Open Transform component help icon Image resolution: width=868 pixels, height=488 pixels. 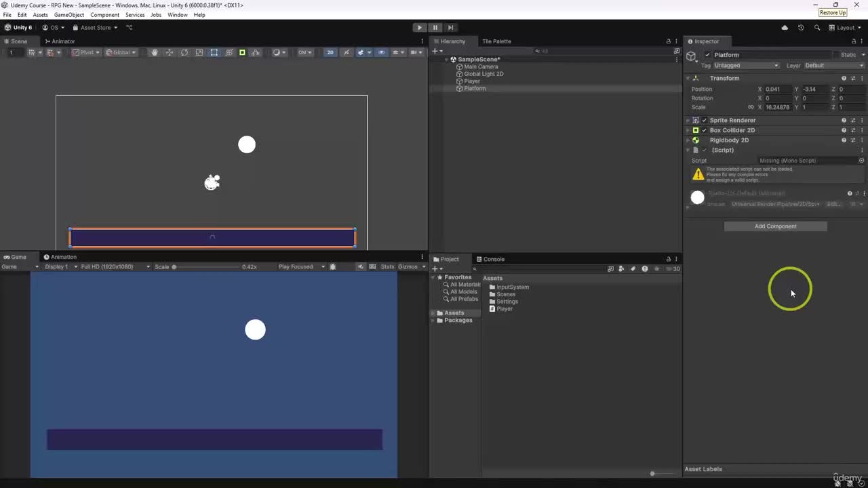click(x=844, y=79)
